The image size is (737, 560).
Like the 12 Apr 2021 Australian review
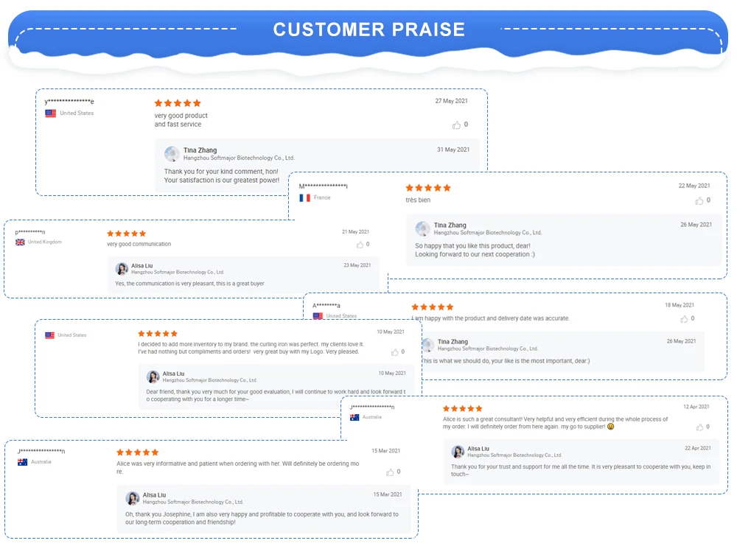699,427
